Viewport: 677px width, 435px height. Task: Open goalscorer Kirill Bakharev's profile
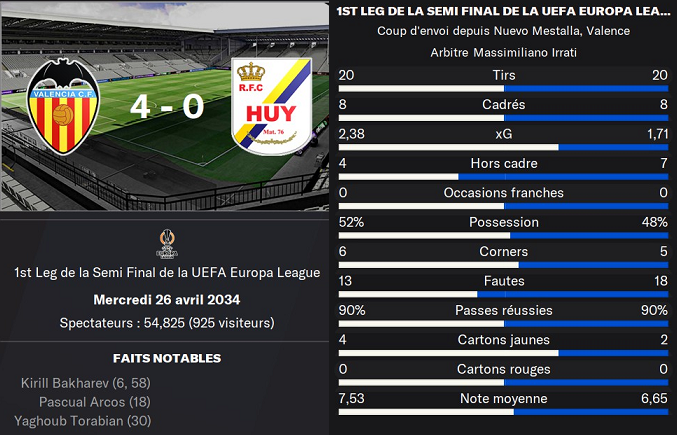coord(70,383)
